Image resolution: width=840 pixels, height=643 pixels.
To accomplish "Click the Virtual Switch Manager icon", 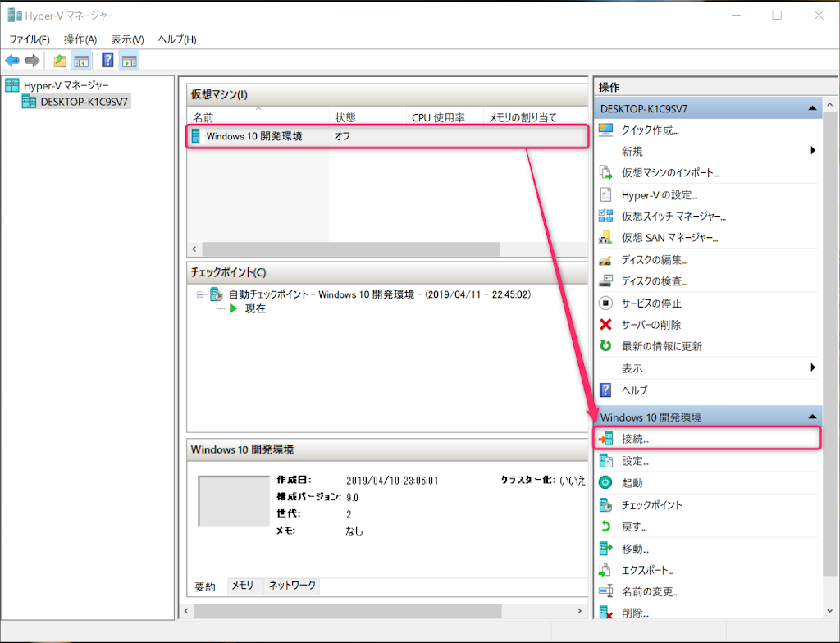I will (606, 216).
